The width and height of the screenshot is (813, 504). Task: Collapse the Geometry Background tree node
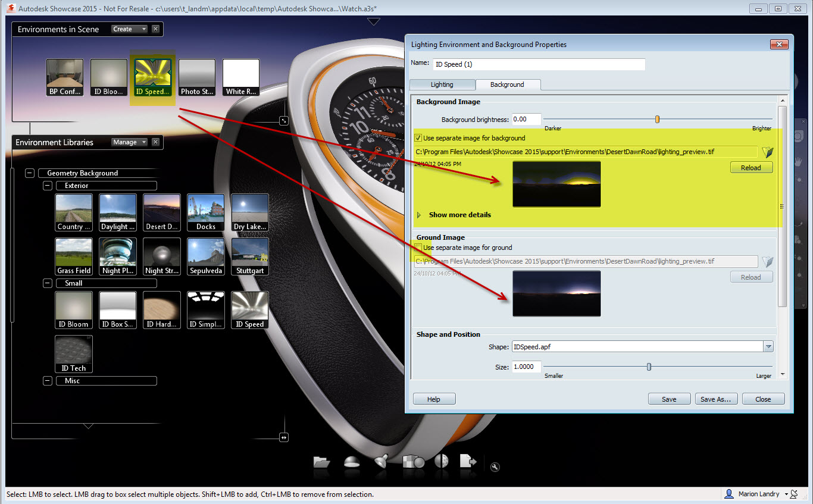coord(30,173)
